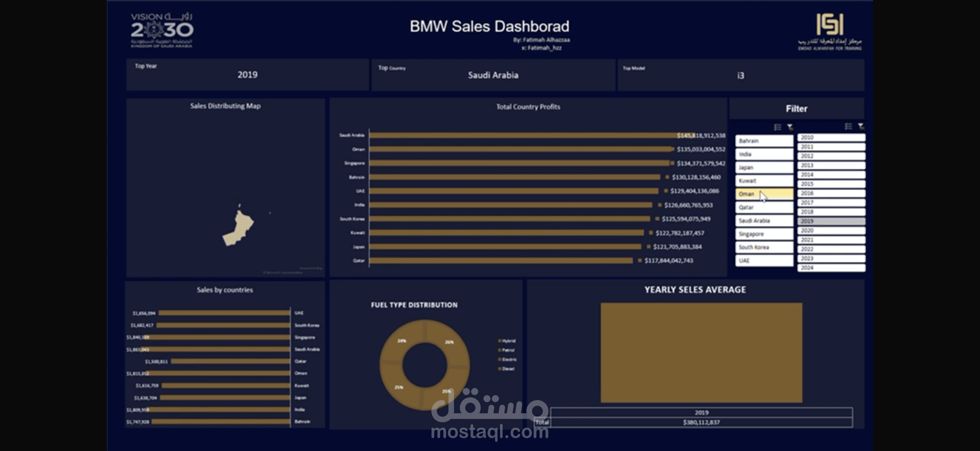Filter by Bahrain in country slicer
Viewport: 980px width, 451px height.
tap(764, 141)
